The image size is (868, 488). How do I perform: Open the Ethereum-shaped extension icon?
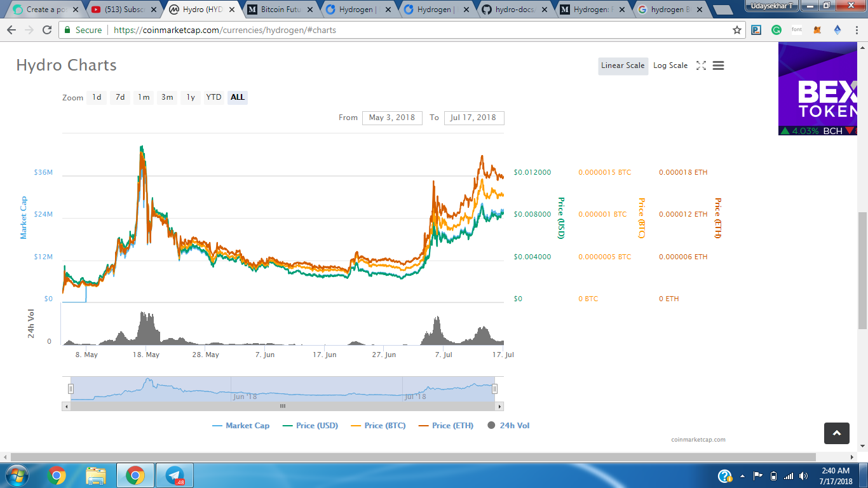pyautogui.click(x=837, y=30)
